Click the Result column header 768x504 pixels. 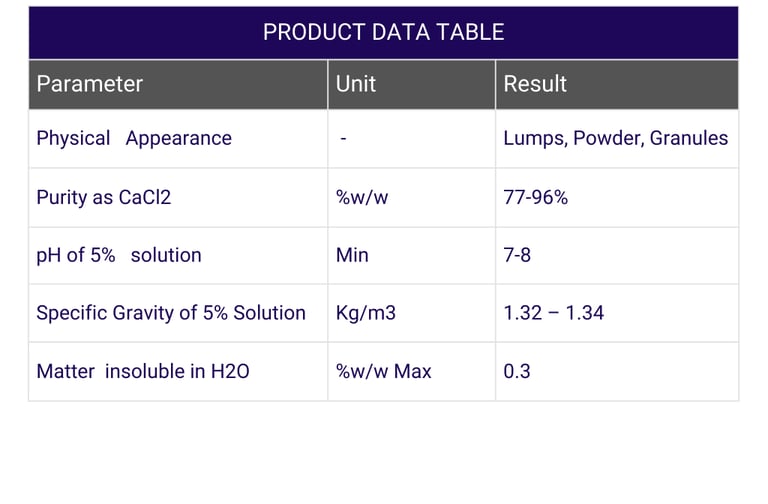[535, 84]
